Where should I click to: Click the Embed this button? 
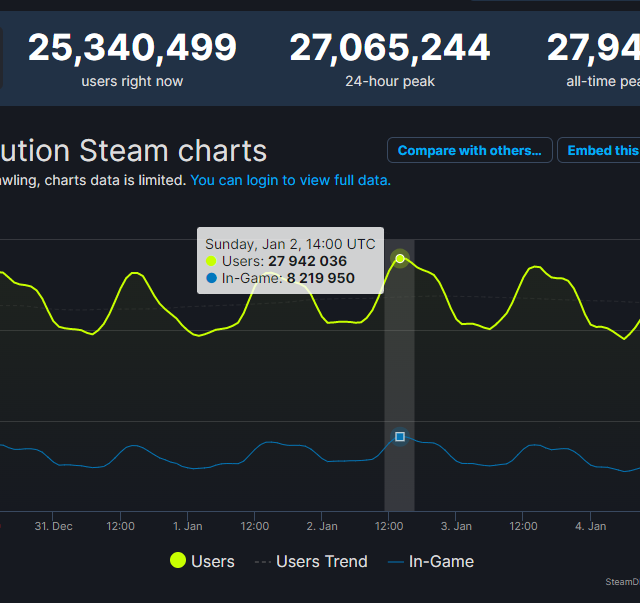[x=600, y=150]
